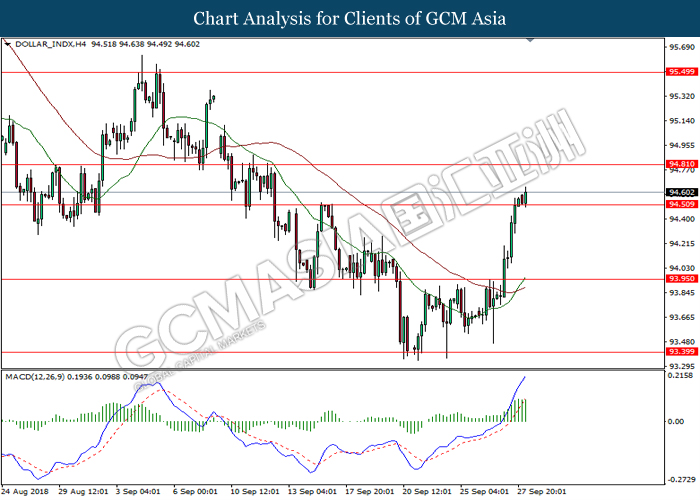Click the 94.030 price axis label
Screen dimensions: 700x500
point(683,268)
